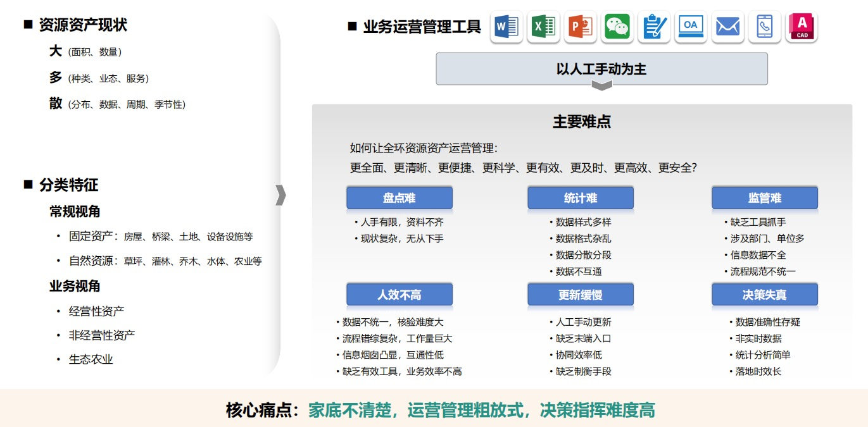
Task: Select the clipboard with pen icon
Action: tap(654, 27)
